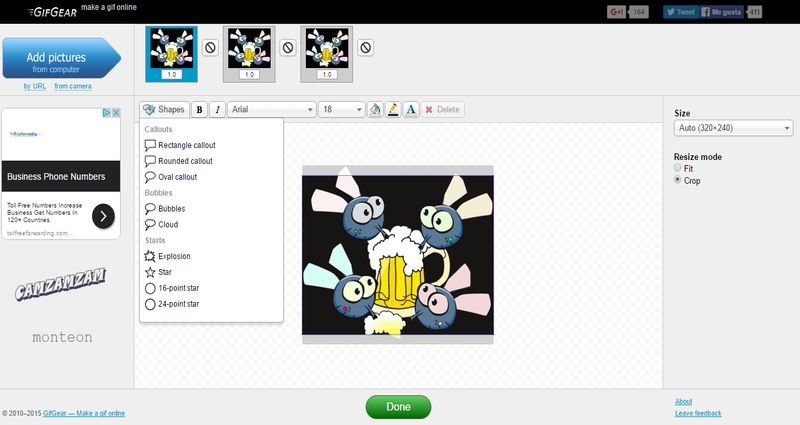Image resolution: width=800 pixels, height=425 pixels.
Task: Click the green Done button
Action: 398,407
